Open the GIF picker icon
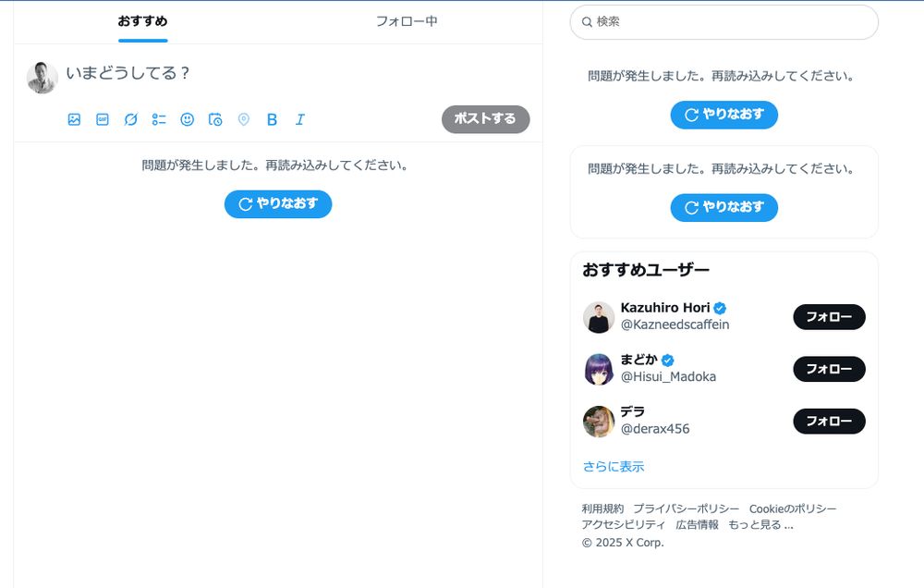The width and height of the screenshot is (924, 588). pos(103,119)
